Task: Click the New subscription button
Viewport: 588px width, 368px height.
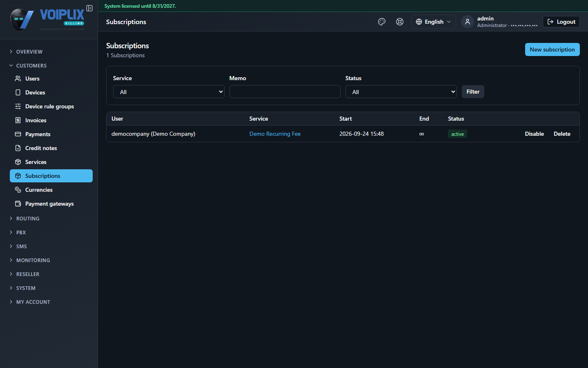Action: [x=552, y=49]
